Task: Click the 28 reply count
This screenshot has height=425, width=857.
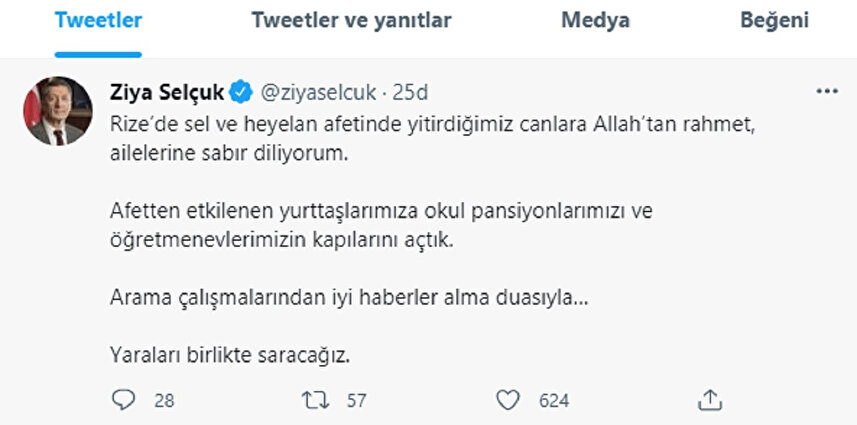Action: pos(165,401)
